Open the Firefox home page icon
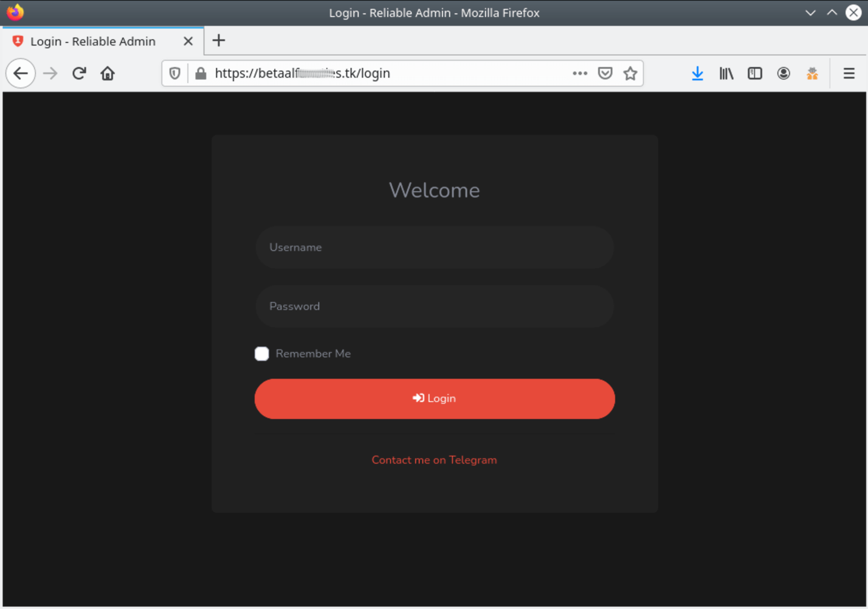 point(107,73)
